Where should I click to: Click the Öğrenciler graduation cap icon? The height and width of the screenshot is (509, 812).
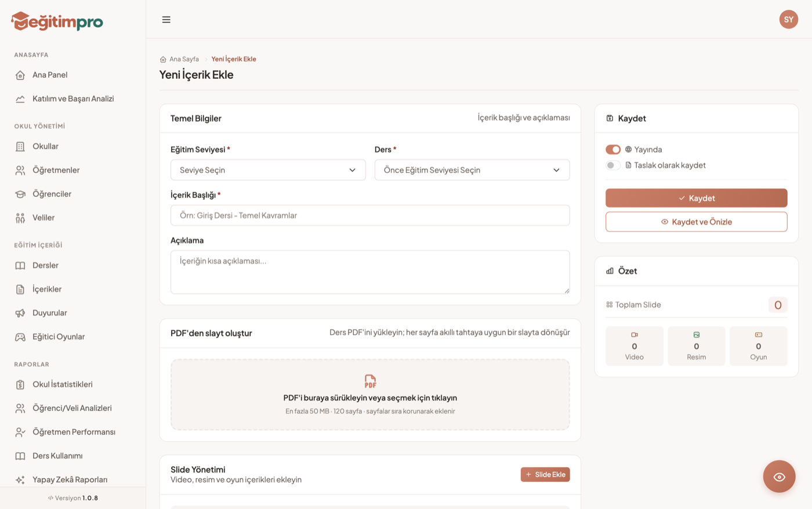[x=20, y=194]
